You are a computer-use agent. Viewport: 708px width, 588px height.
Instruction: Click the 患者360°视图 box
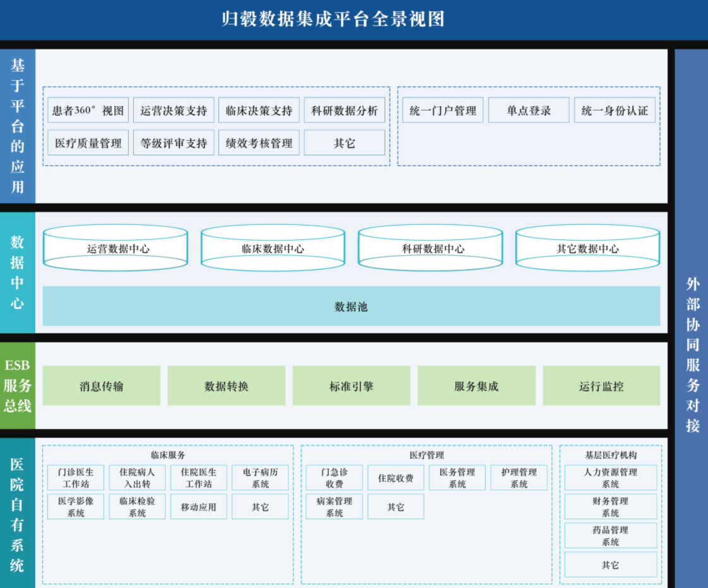click(x=88, y=110)
